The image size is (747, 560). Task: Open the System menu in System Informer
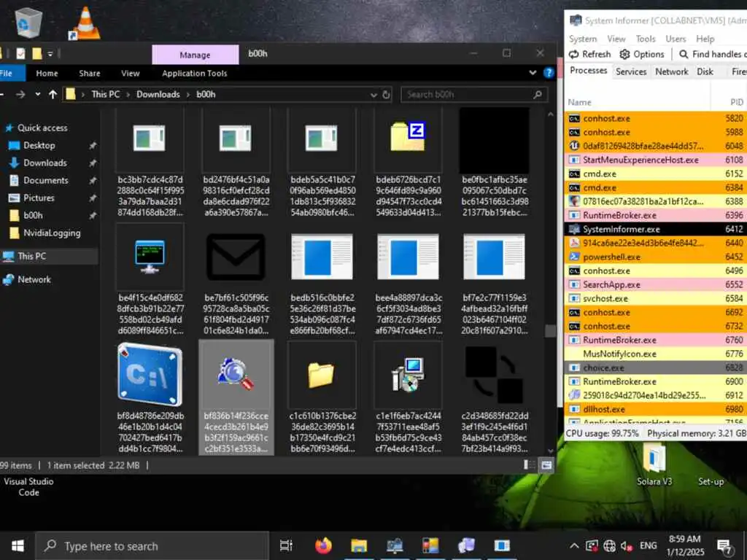point(583,39)
